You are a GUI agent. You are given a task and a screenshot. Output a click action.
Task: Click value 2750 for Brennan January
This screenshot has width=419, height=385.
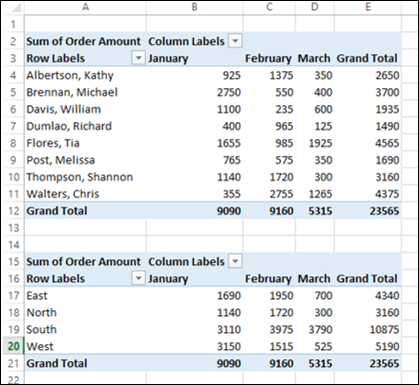pos(229,92)
